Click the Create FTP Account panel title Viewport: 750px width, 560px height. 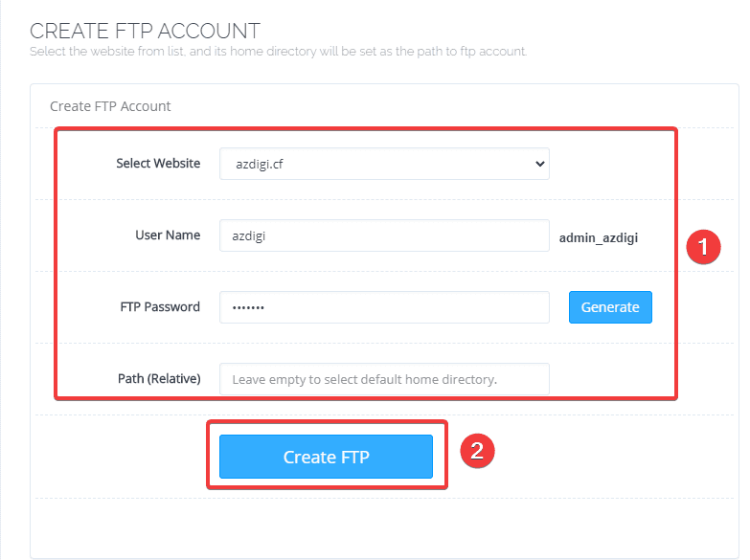point(110,106)
